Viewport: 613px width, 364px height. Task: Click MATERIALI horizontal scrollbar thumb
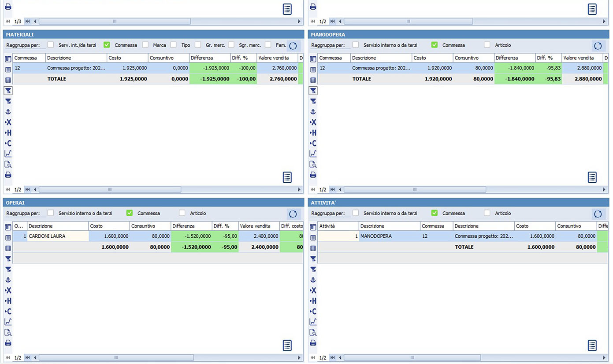110,190
